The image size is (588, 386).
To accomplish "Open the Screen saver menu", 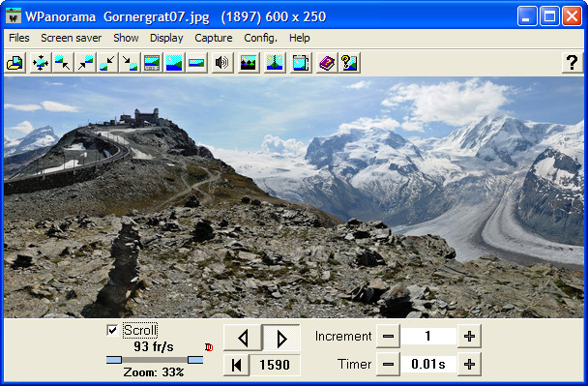I will pyautogui.click(x=72, y=38).
